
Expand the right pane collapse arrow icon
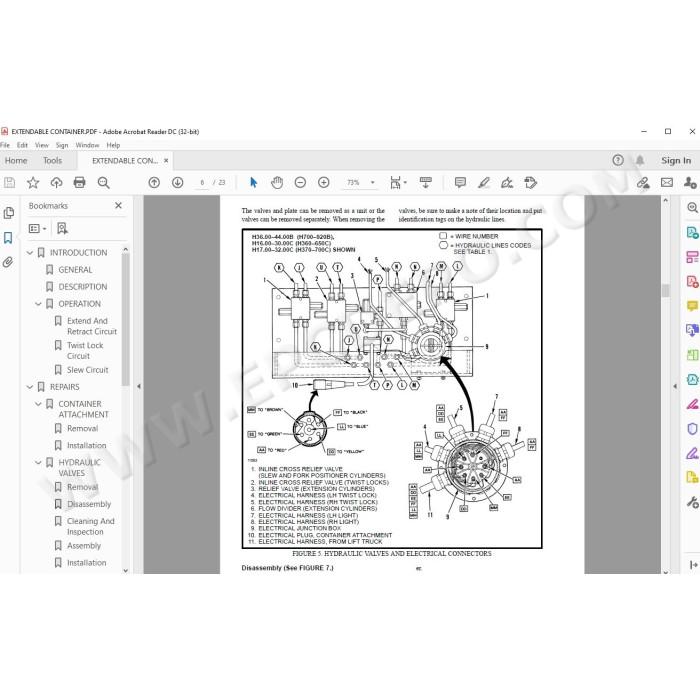click(x=693, y=565)
